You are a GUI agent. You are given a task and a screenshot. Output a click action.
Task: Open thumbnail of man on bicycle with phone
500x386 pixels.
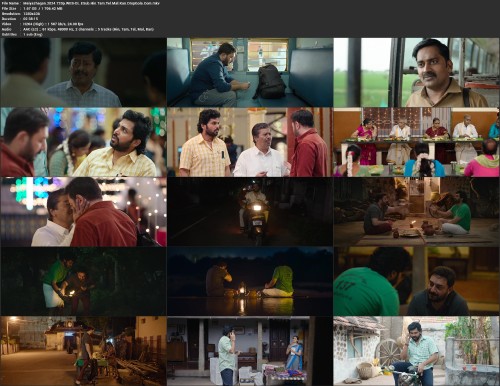click(416, 351)
